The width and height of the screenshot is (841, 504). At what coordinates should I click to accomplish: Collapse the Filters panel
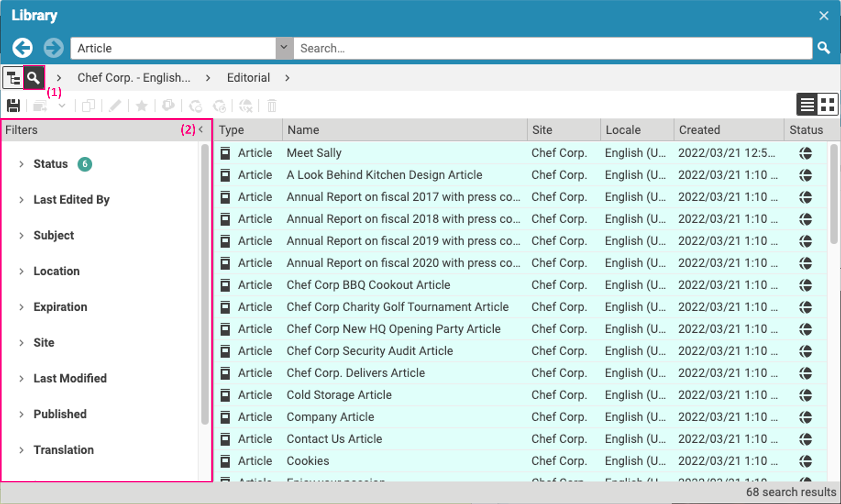click(201, 130)
